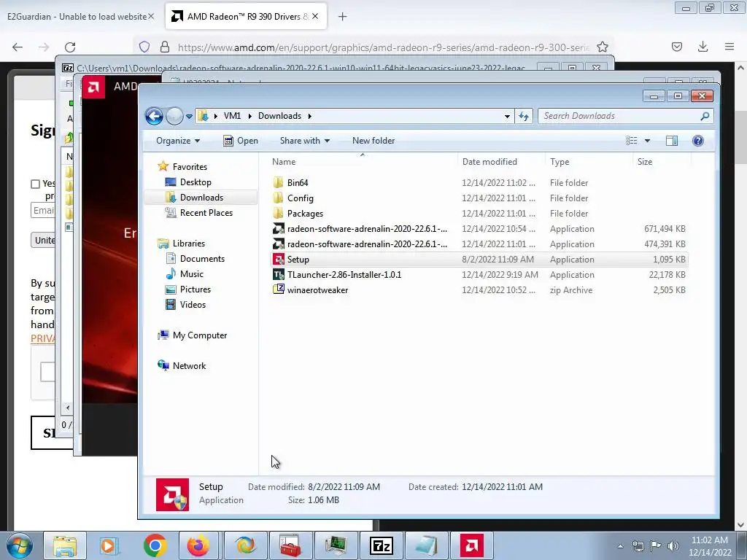747x560 pixels.
Task: Open volume control in system tray
Action: pos(673,546)
